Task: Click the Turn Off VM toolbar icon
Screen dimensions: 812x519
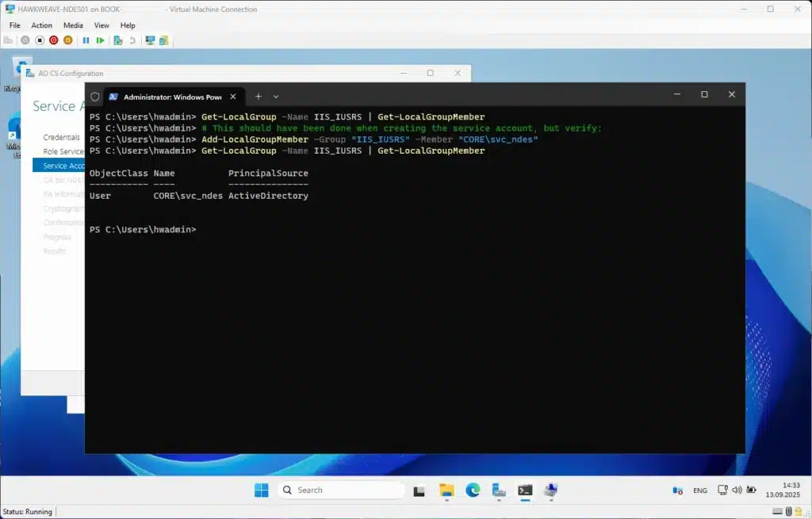Action: 39,40
